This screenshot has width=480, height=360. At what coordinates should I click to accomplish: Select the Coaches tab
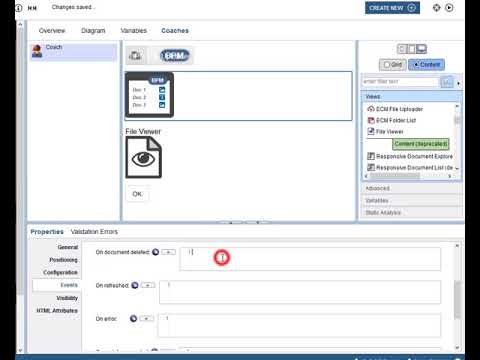[175, 31]
